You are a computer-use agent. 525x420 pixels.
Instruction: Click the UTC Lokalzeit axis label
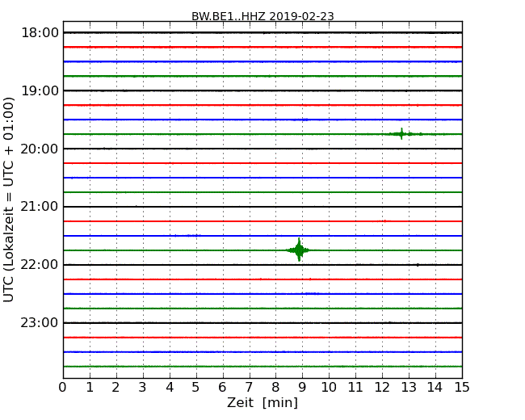coord(9,199)
